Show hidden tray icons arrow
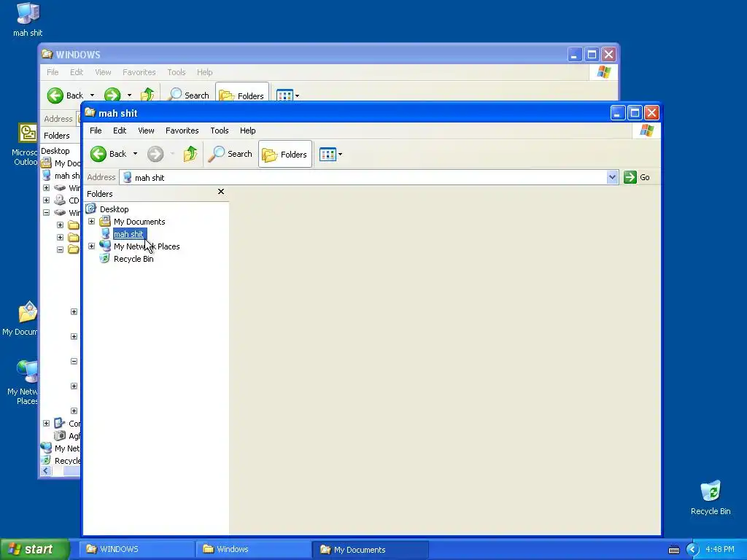 tap(692, 550)
